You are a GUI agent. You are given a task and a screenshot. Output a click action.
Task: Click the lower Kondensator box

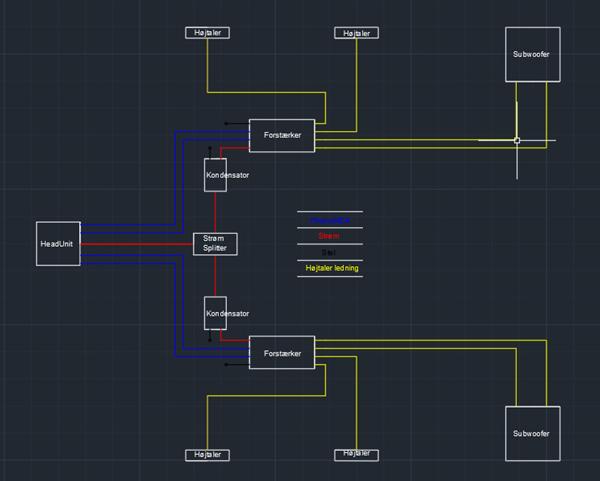(x=227, y=313)
